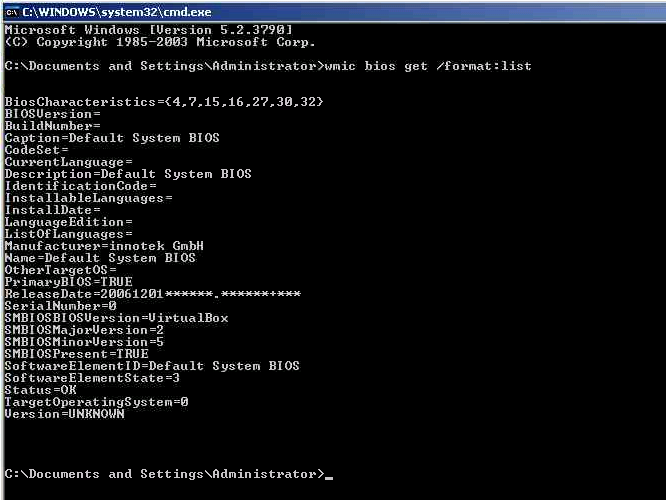Image resolution: width=666 pixels, height=500 pixels.
Task: Click the Caption=Default System BIOS line
Action: pos(112,138)
